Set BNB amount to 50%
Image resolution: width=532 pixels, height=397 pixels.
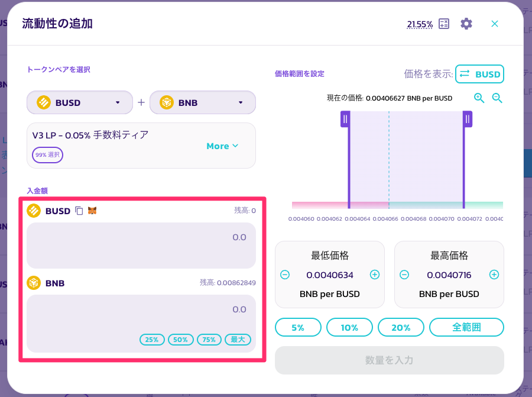180,340
